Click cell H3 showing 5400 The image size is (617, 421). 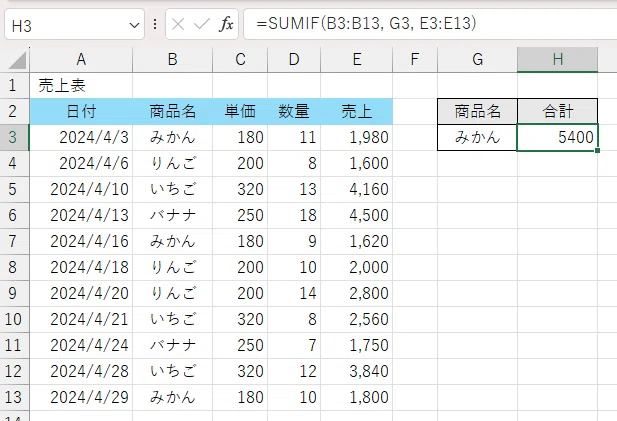[x=558, y=137]
